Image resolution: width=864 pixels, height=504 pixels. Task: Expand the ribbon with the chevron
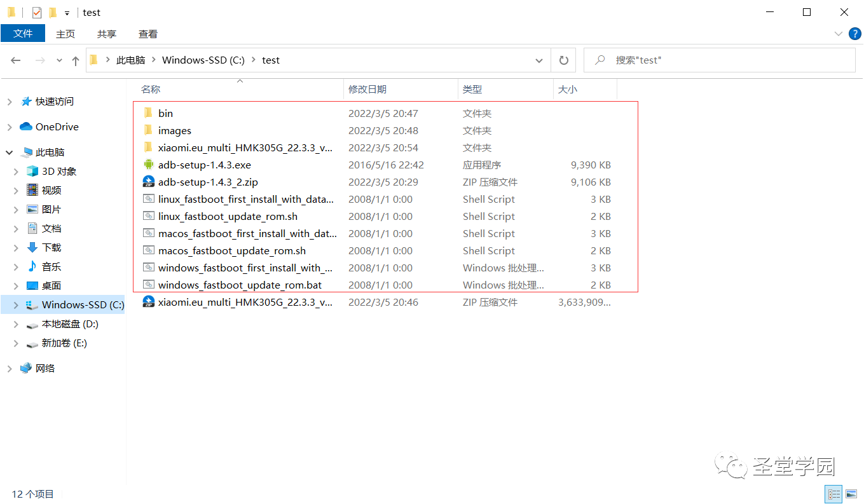(839, 34)
